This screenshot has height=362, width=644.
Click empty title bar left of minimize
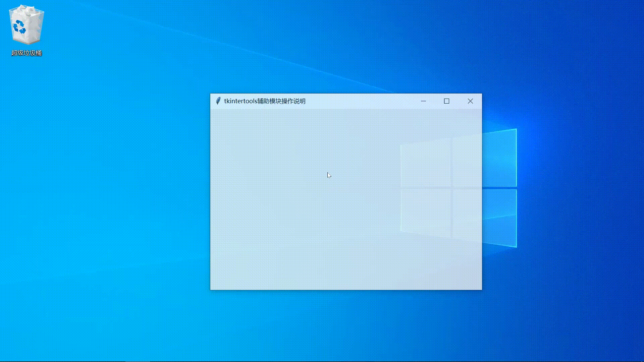(x=362, y=101)
